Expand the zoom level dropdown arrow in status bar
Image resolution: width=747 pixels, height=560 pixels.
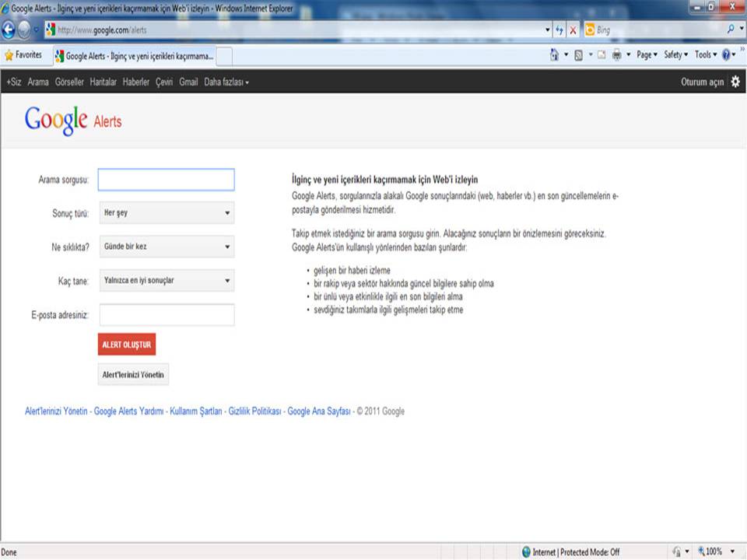[x=732, y=551]
